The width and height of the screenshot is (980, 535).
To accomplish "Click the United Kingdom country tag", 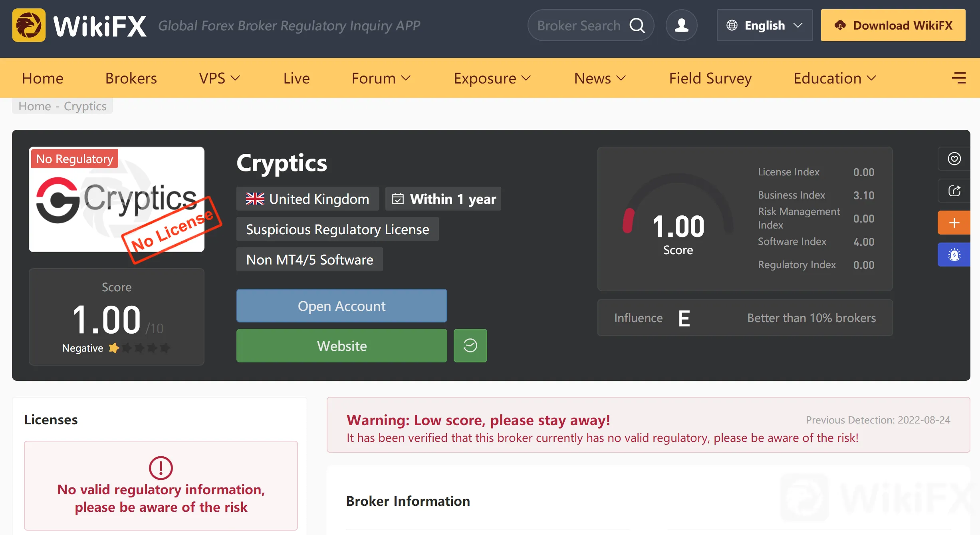I will tap(307, 199).
